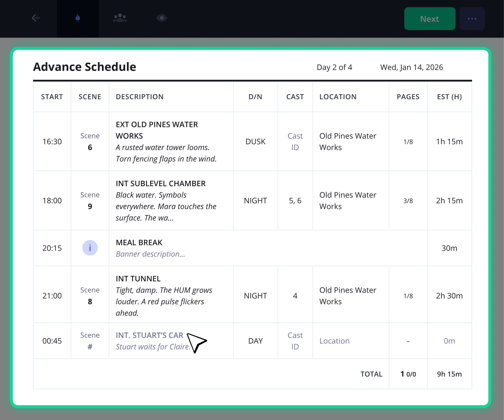Click the date Wed, Jan 14, 2026
This screenshot has height=420, width=504.
click(x=412, y=67)
